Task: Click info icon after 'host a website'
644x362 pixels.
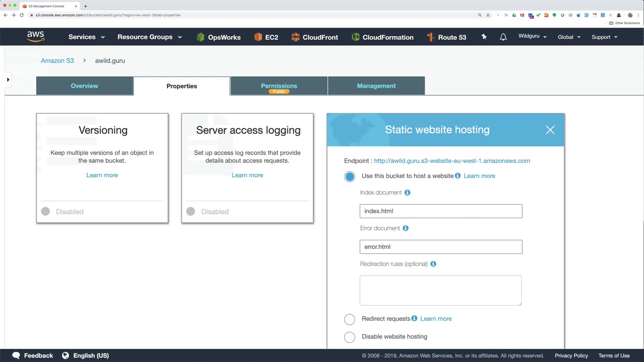Action: click(x=458, y=175)
